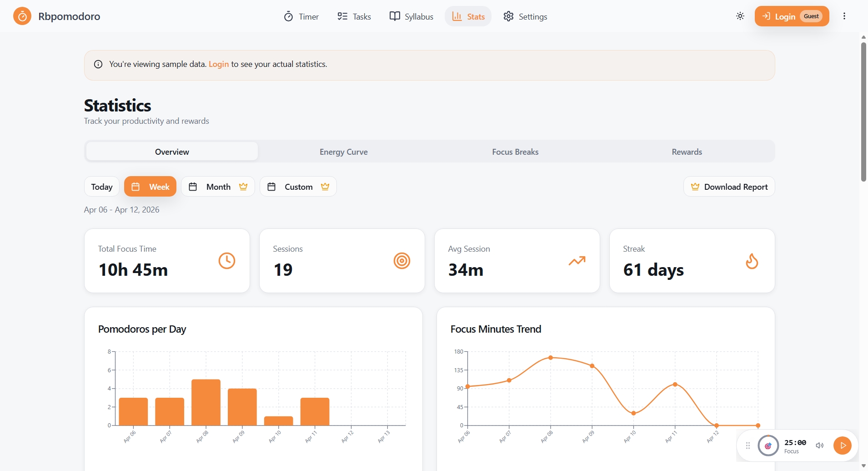This screenshot has height=471, width=868.
Task: Click the focus target icon in mini timer
Action: click(x=768, y=446)
